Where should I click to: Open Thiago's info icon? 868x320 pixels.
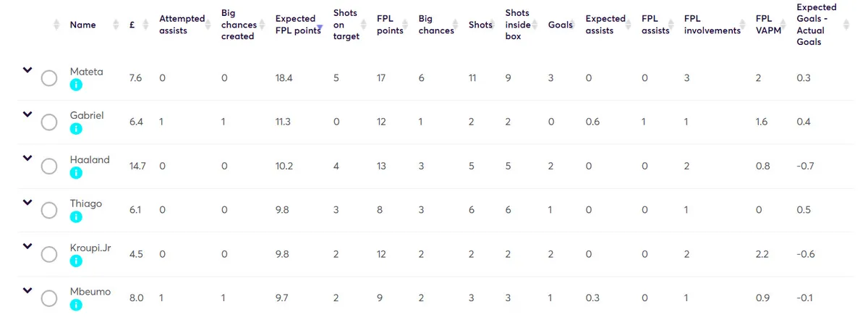click(77, 217)
